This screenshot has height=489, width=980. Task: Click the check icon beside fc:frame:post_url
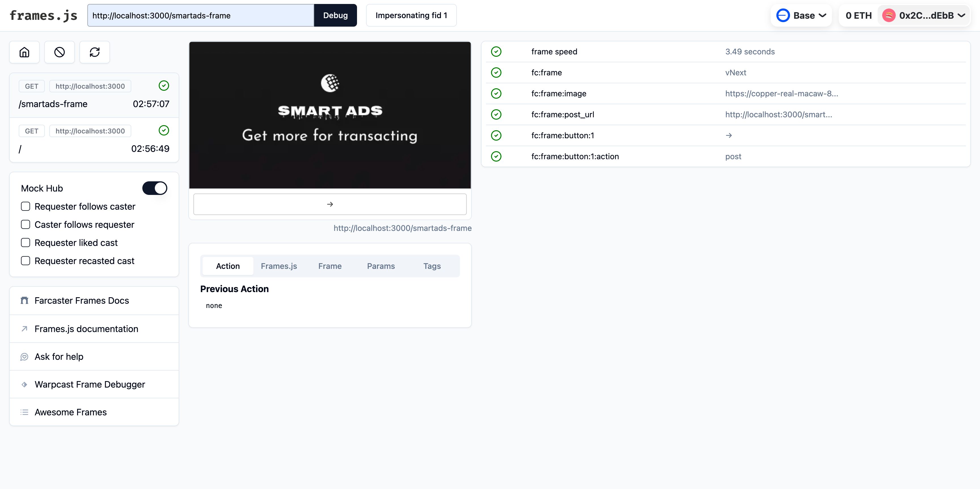496,114
